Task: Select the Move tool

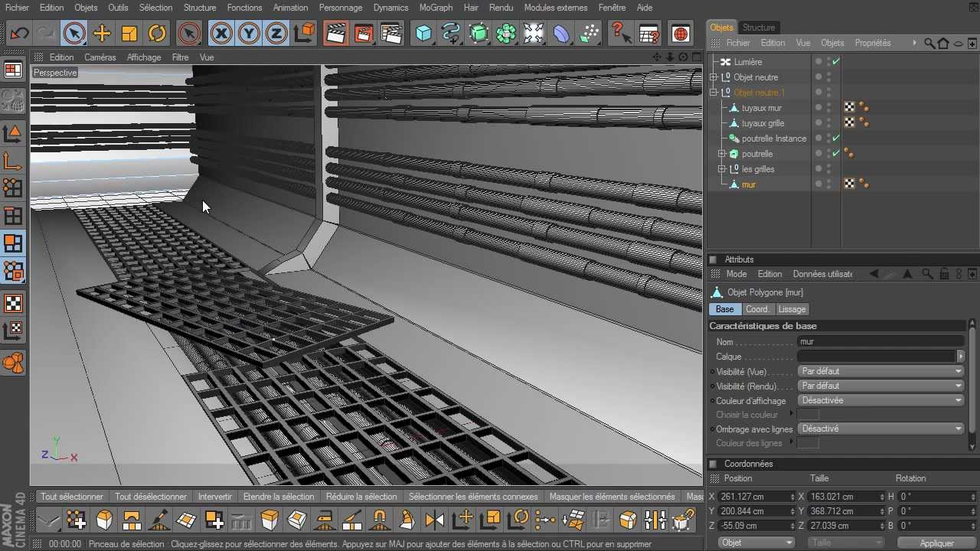Action: pyautogui.click(x=102, y=34)
